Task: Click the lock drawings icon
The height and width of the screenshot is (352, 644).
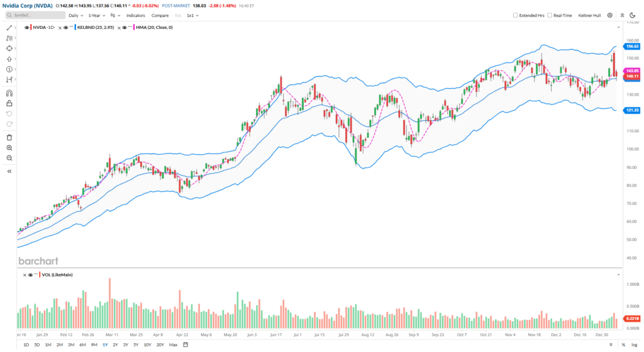Action: [9, 103]
